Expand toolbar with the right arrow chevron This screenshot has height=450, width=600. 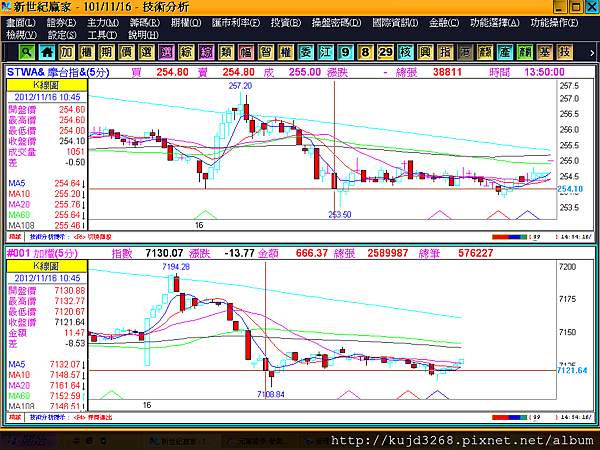click(x=592, y=53)
